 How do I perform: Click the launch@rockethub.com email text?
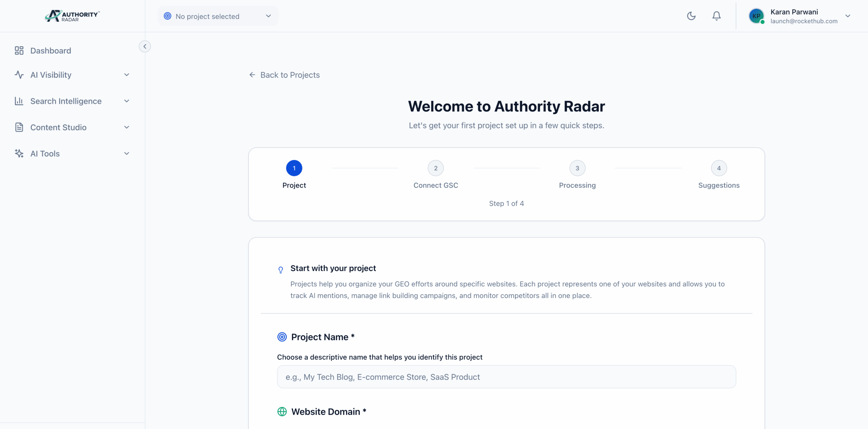tap(804, 21)
